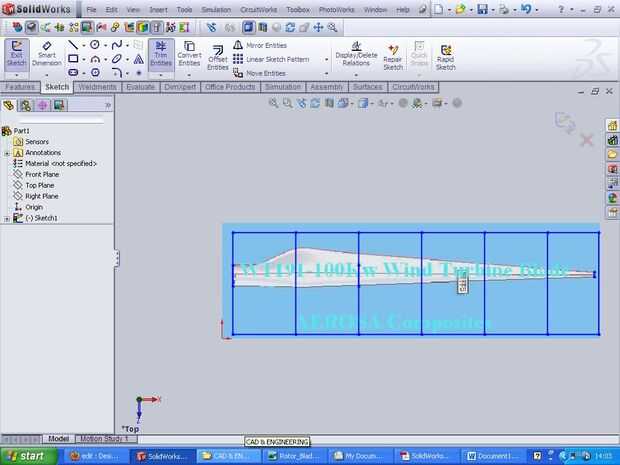The width and height of the screenshot is (620, 465).
Task: Switch to the Evaluate tab
Action: (140, 87)
